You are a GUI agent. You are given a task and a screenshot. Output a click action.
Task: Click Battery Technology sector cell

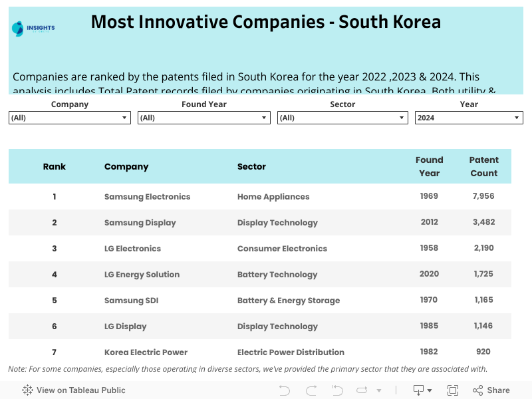pos(277,275)
